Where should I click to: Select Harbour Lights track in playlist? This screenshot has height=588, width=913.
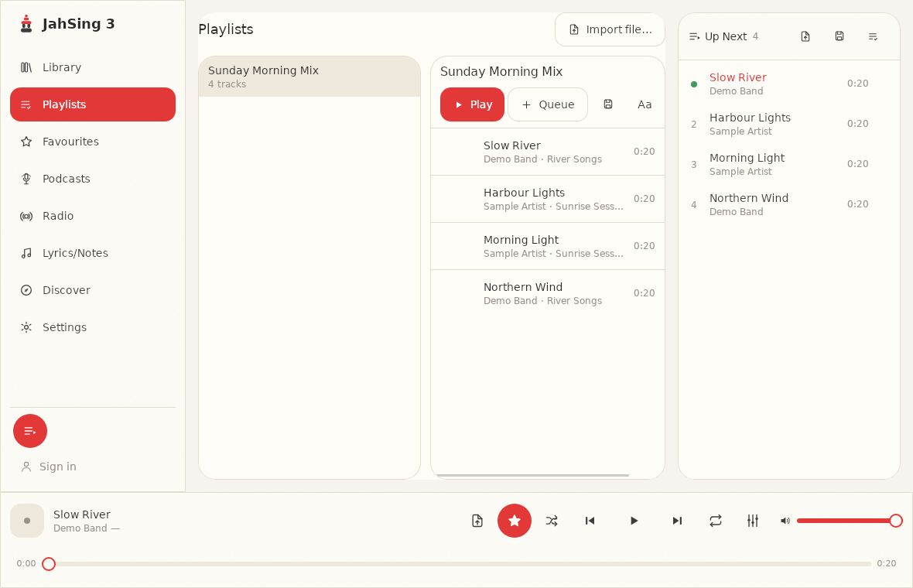tap(547, 199)
